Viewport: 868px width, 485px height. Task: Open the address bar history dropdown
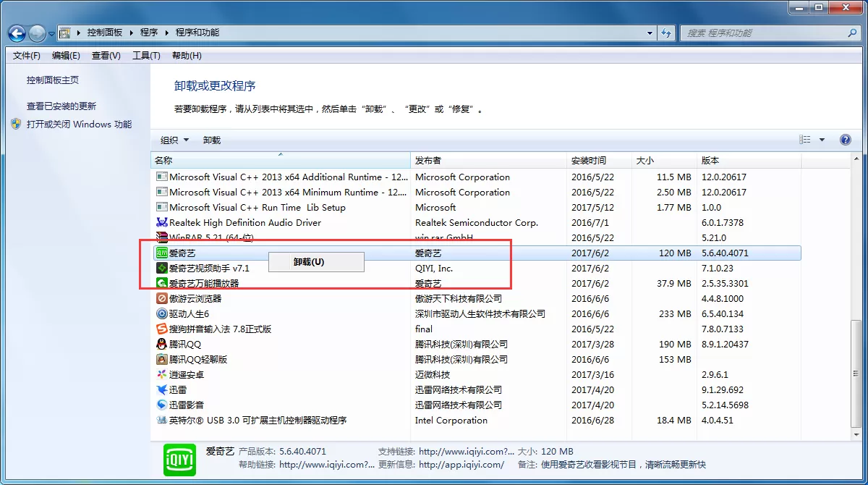click(x=650, y=33)
